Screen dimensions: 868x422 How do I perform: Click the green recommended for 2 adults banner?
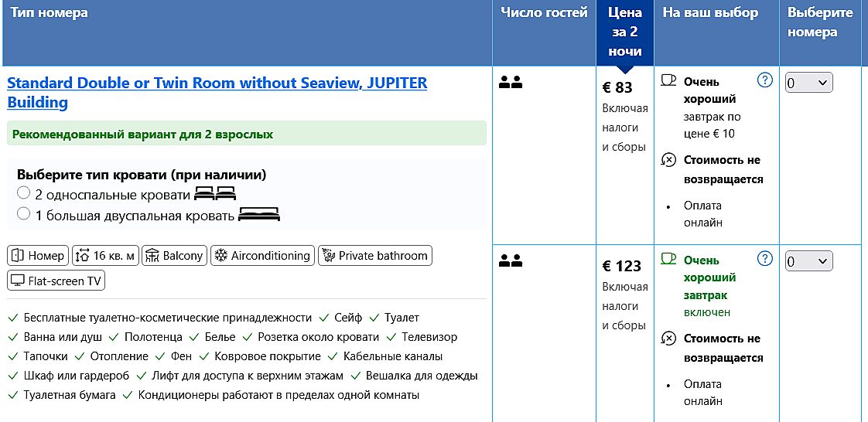pos(246,134)
